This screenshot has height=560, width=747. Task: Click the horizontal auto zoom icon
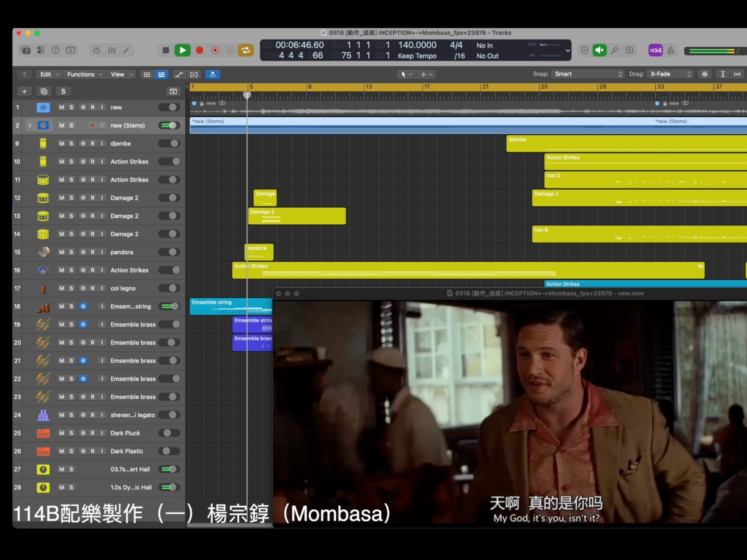point(737,74)
